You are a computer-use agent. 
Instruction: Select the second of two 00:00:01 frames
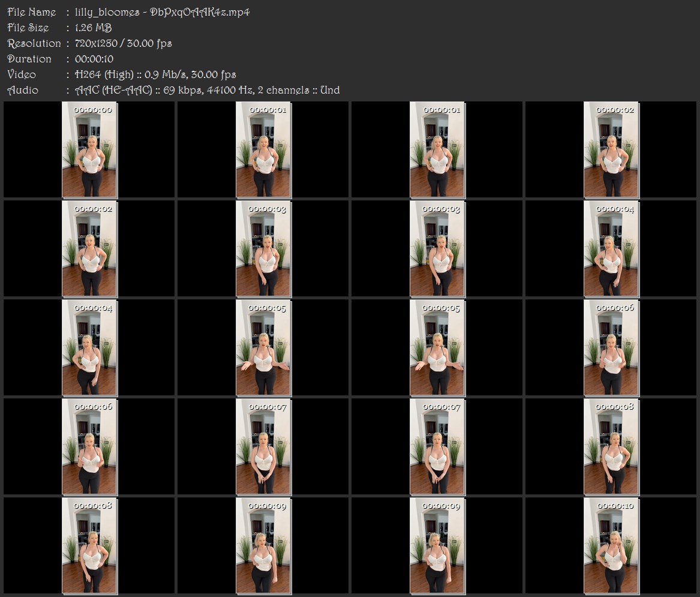(x=437, y=149)
